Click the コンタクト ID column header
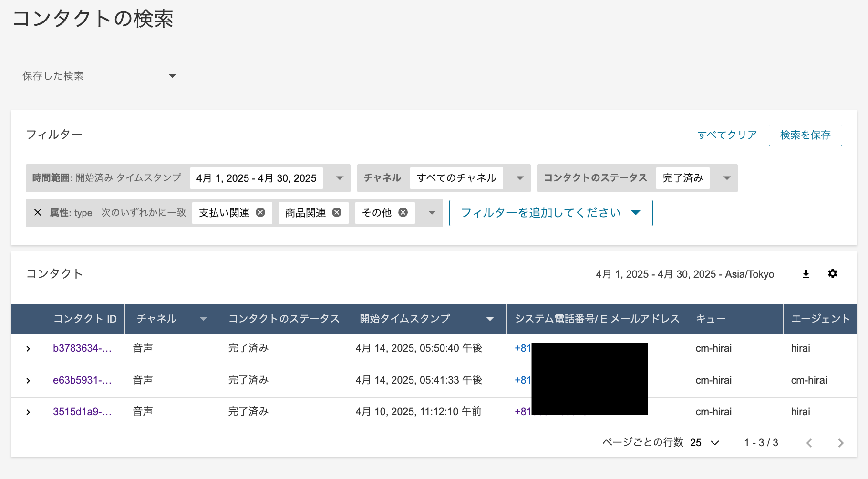 click(85, 319)
